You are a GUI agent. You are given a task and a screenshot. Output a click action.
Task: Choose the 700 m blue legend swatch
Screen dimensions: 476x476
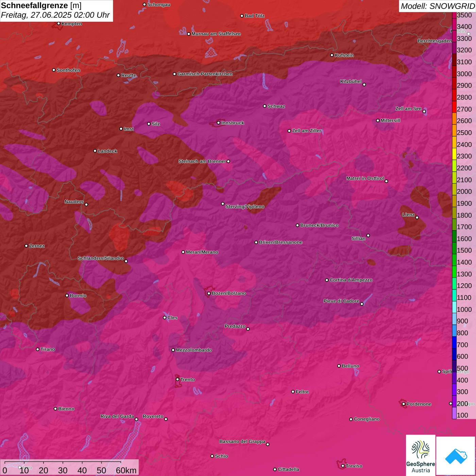click(x=454, y=342)
